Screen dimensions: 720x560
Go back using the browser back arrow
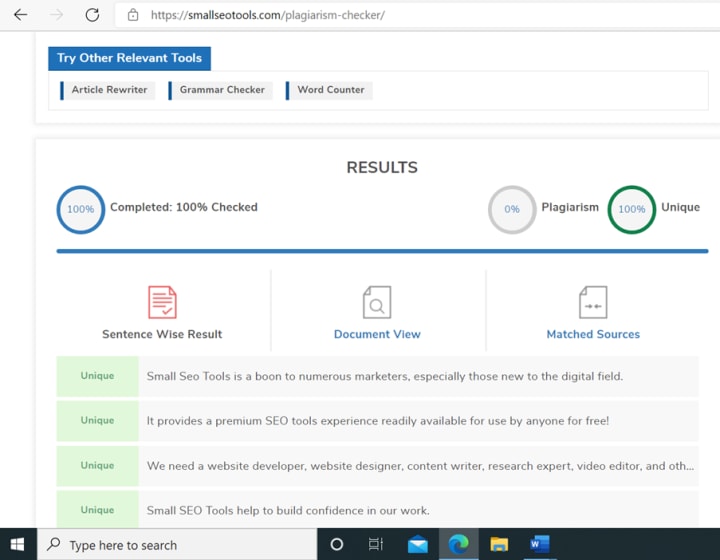(21, 15)
